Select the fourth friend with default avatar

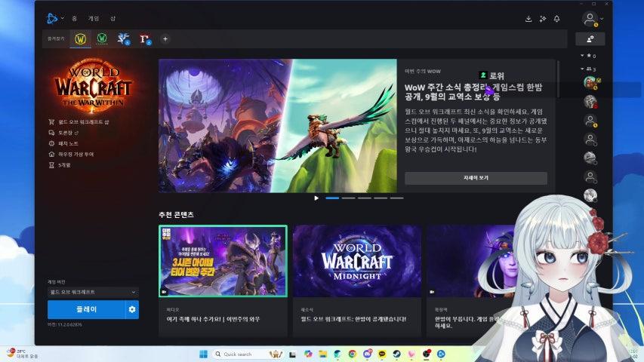pos(590,140)
